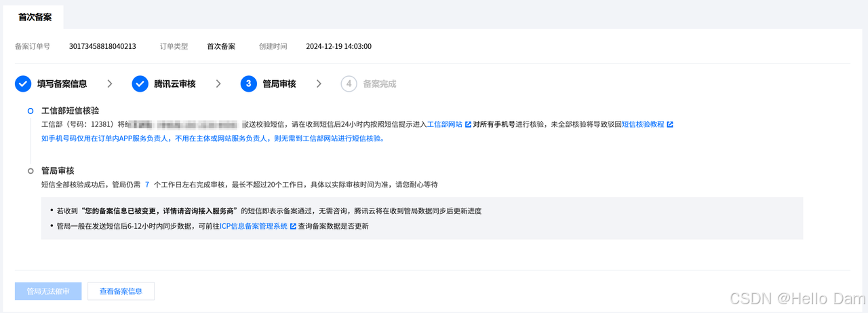
Task: Click the 腾讯云审核 step label
Action: 175,84
